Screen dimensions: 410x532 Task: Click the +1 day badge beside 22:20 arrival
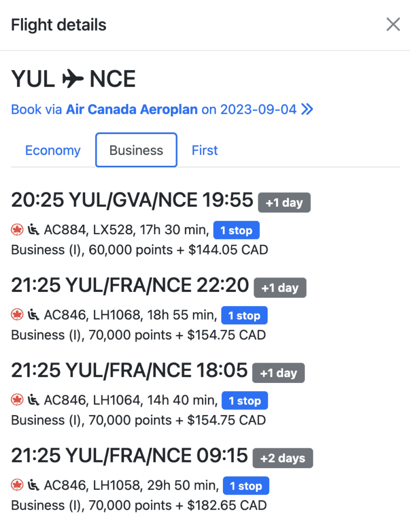280,288
